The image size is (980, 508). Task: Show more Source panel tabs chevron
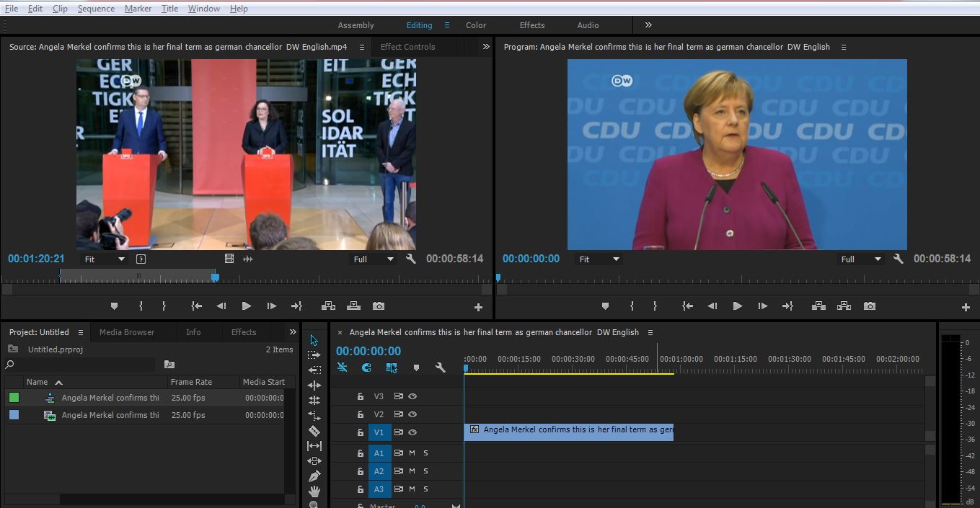(x=486, y=46)
